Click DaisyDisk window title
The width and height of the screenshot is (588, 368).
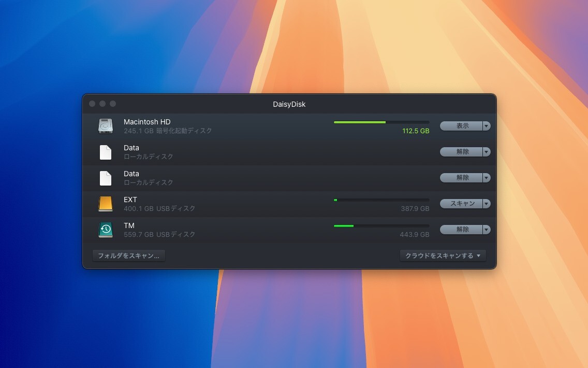point(289,104)
